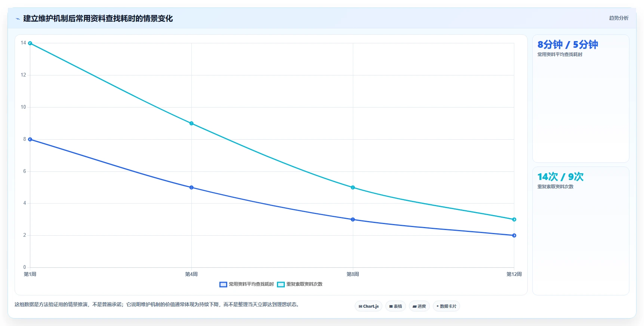Click the x-axis label 第8周
The image size is (644, 326).
click(x=353, y=274)
